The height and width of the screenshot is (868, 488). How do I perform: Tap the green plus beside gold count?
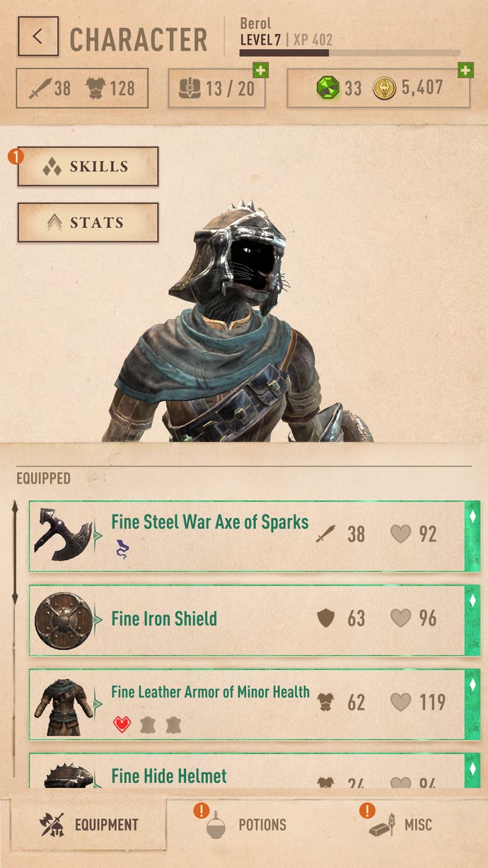[465, 70]
